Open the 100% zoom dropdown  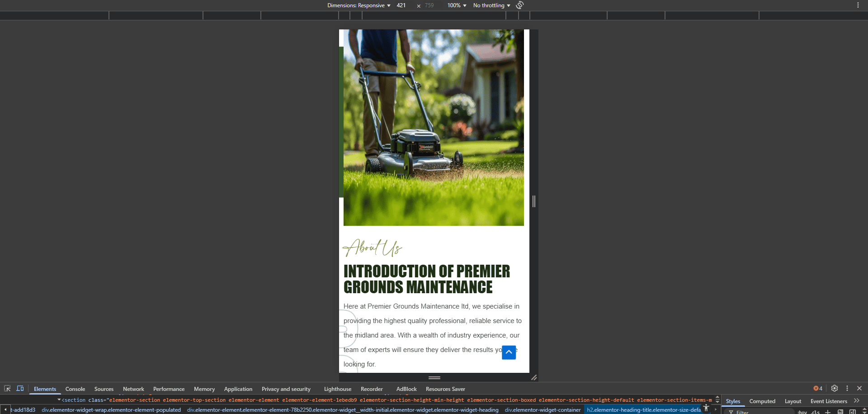click(457, 5)
